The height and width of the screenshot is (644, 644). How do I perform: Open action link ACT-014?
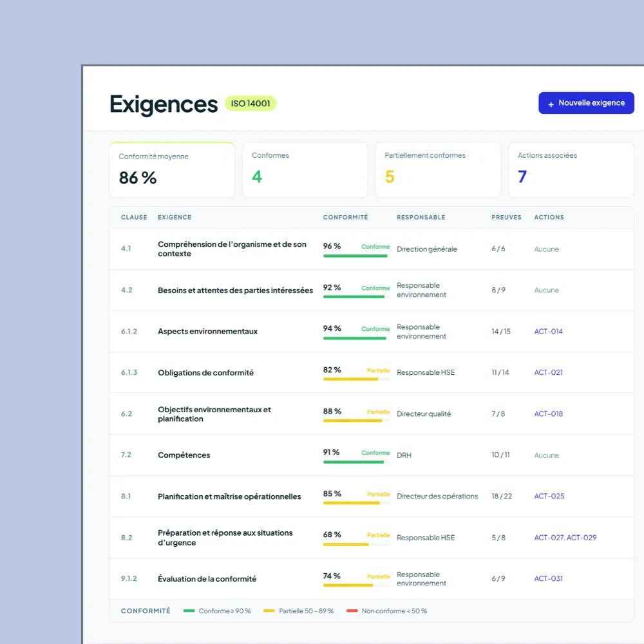pos(548,332)
